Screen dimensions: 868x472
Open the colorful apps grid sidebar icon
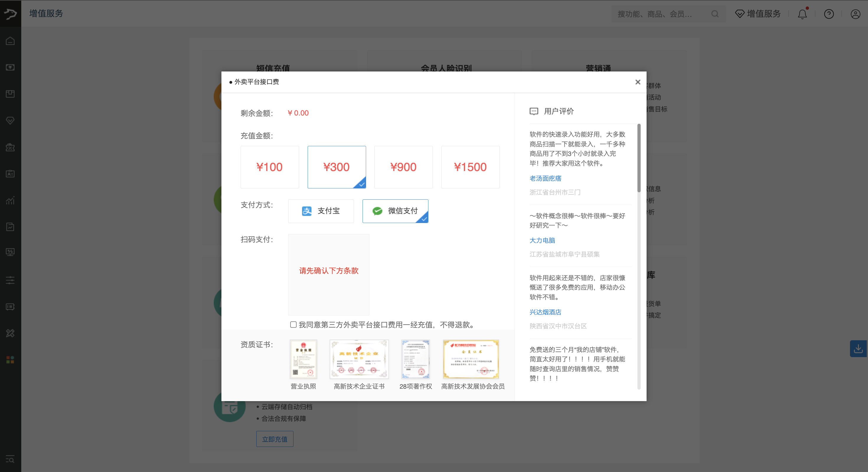tap(10, 360)
